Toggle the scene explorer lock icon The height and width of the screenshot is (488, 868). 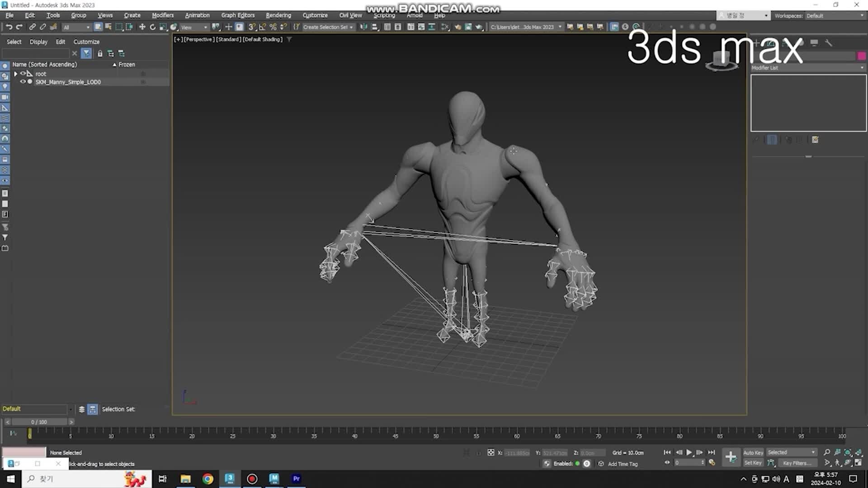coord(100,53)
